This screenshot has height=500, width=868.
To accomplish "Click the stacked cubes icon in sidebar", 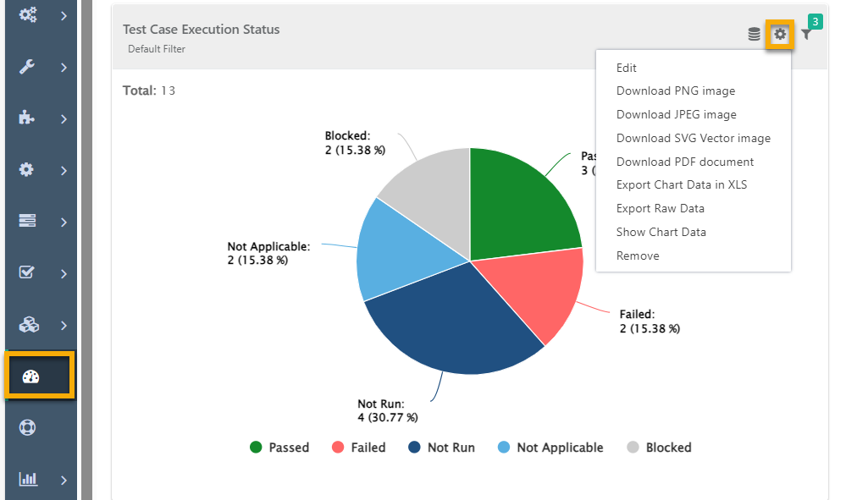I will [x=29, y=325].
